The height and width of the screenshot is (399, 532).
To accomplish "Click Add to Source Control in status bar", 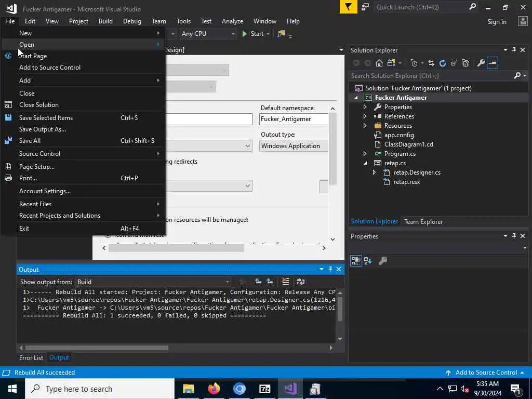I will [486, 373].
